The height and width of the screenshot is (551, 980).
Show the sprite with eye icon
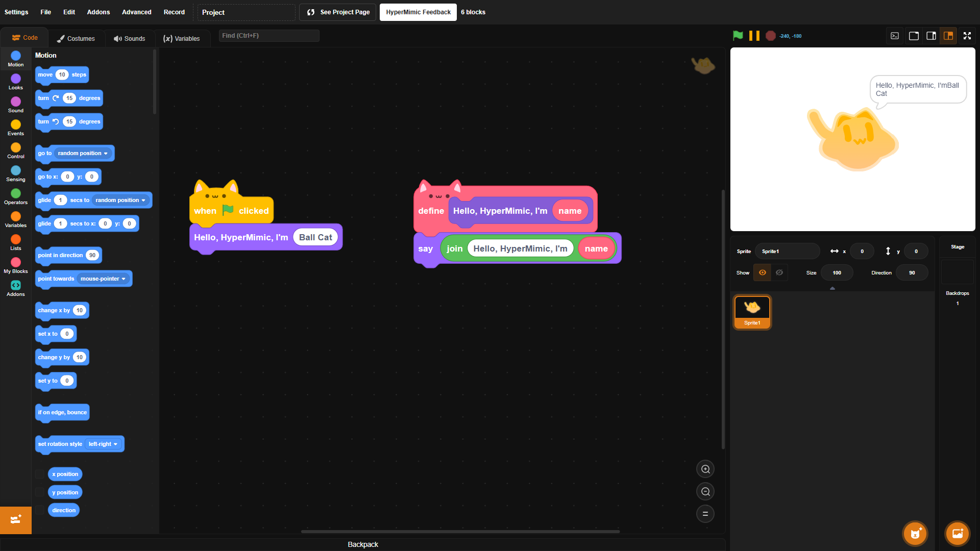coord(762,272)
